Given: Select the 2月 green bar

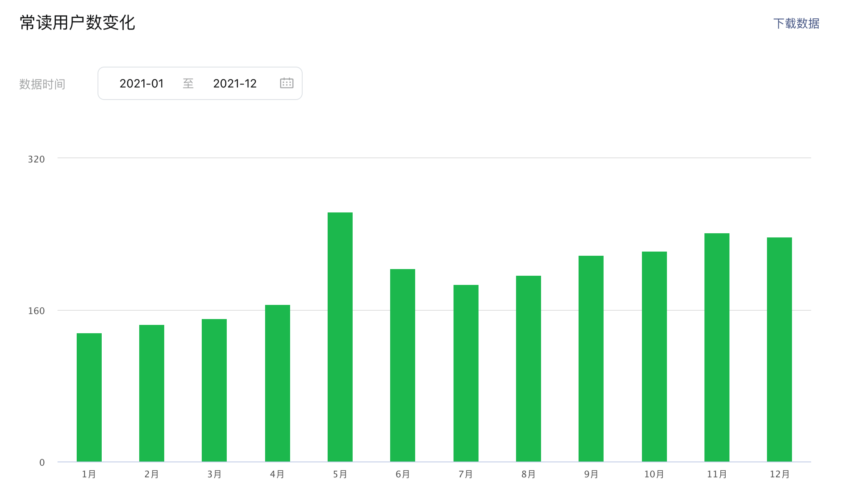Looking at the screenshot, I should tap(152, 393).
